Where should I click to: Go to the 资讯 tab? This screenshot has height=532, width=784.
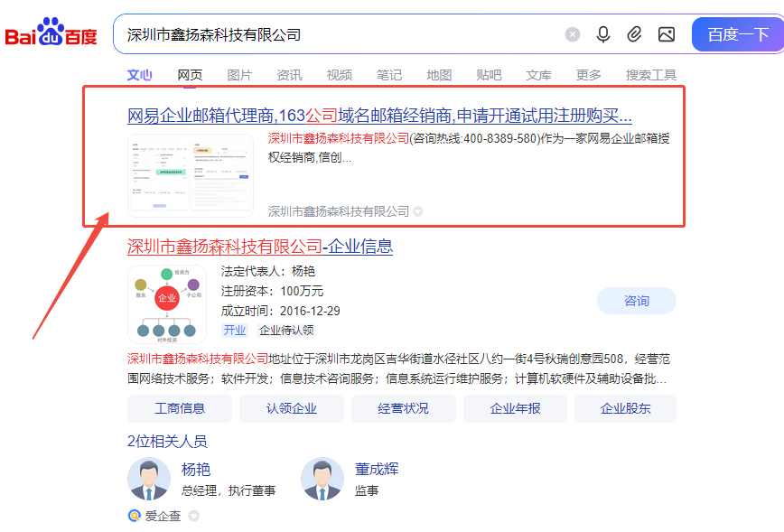point(290,75)
